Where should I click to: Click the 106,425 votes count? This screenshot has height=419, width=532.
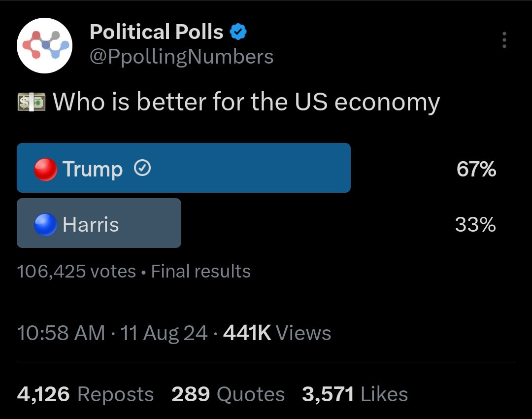click(76, 271)
